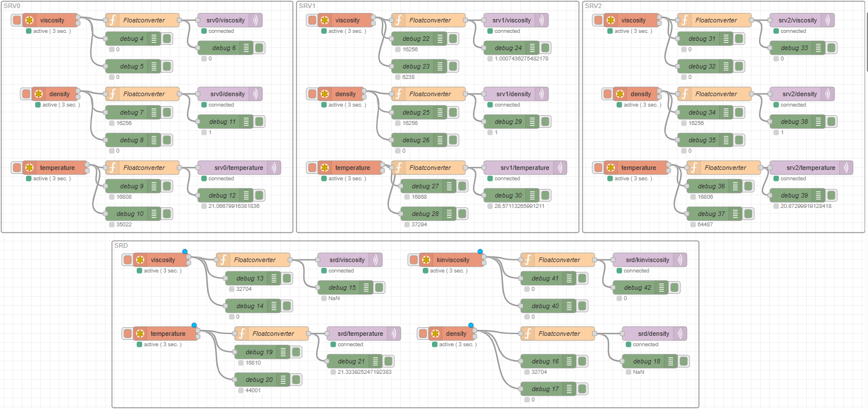Toggle debug 39 node button
This screenshot has height=409, width=868.
pyautogui.click(x=831, y=195)
